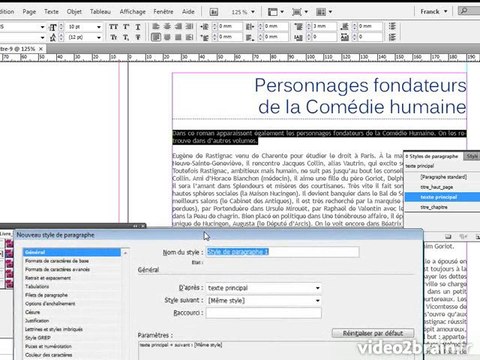This screenshot has height=360, width=480.
Task: Open the Franck workspace dropdown
Action: [x=446, y=12]
